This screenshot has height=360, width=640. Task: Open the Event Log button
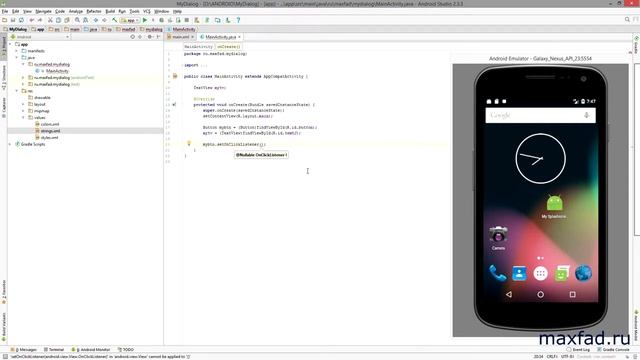click(x=578, y=350)
